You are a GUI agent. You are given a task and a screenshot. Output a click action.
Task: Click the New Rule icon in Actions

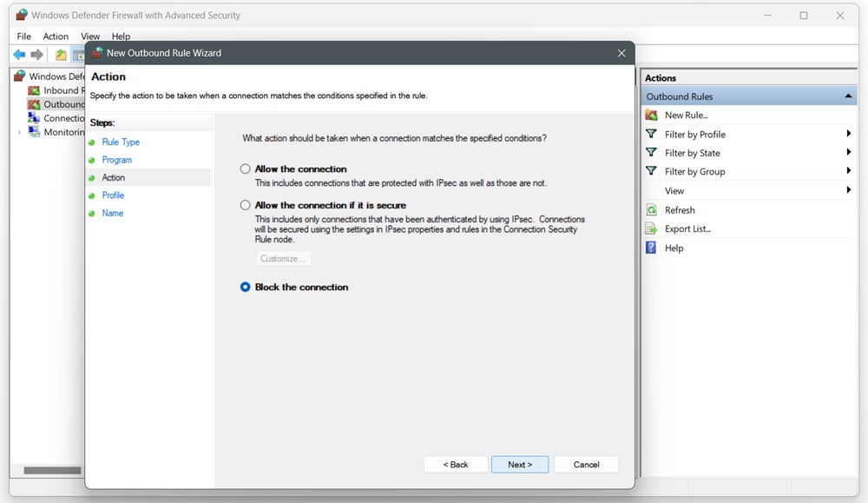click(x=651, y=115)
